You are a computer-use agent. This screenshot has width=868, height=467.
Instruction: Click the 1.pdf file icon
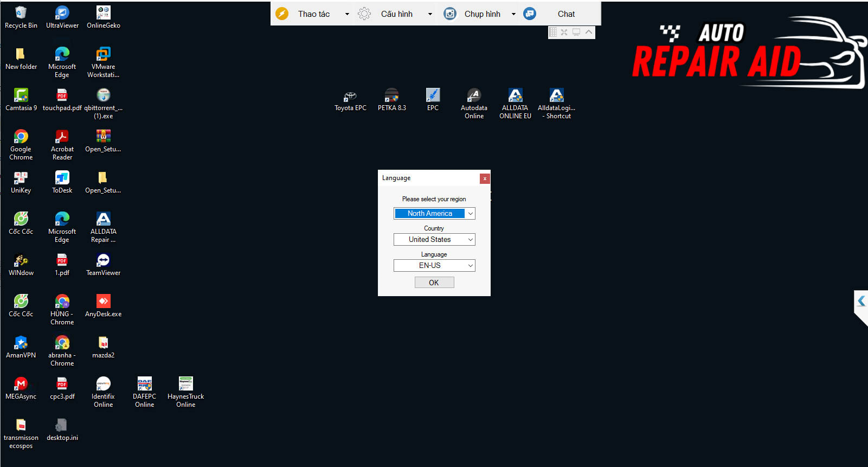point(62,265)
